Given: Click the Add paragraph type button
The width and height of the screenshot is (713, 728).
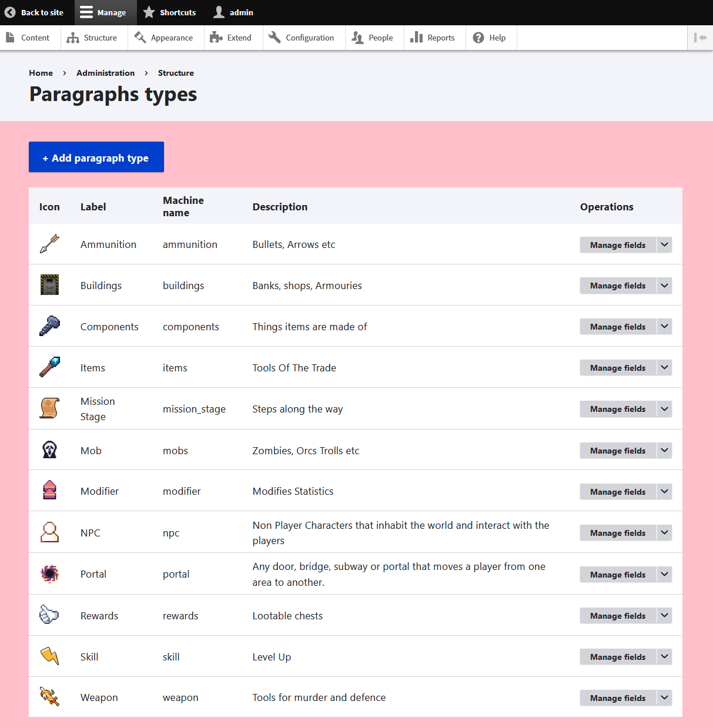Looking at the screenshot, I should pyautogui.click(x=96, y=157).
